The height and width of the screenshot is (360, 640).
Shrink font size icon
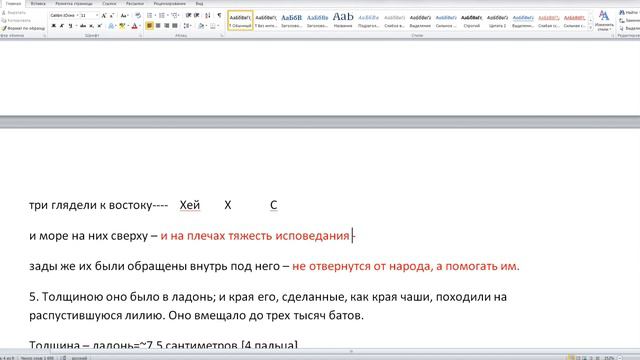(x=111, y=16)
